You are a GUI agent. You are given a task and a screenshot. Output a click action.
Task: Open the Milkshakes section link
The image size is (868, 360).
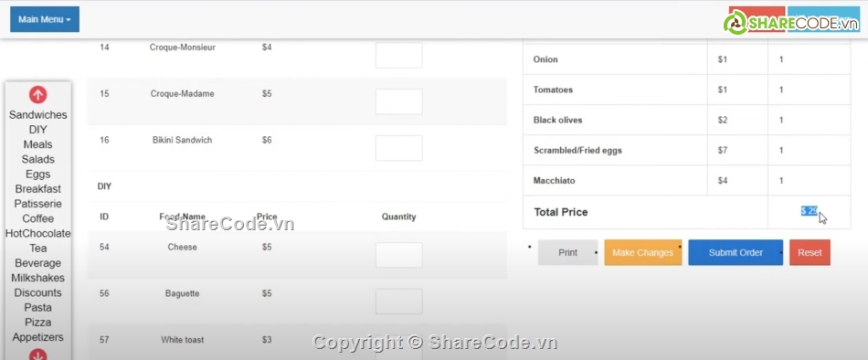37,278
